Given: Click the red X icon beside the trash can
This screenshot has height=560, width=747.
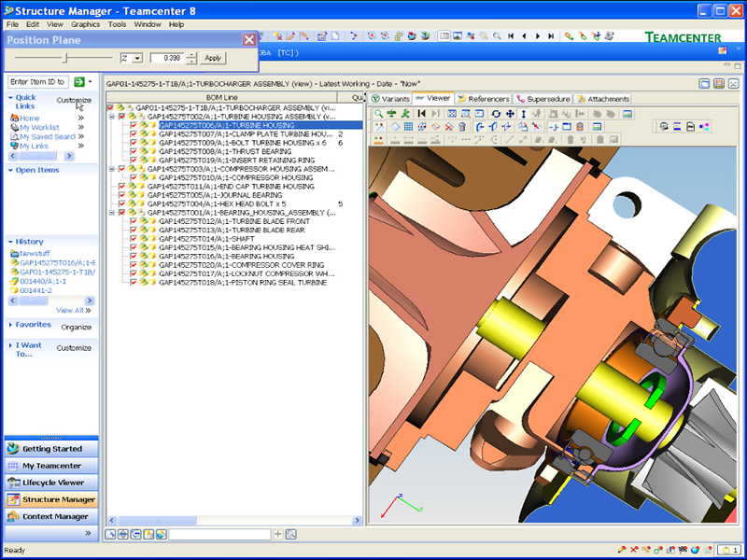Looking at the screenshot, I should point(448,127).
